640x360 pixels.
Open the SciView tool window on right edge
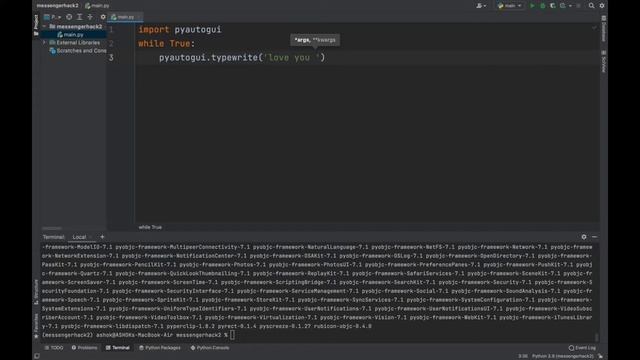click(604, 61)
